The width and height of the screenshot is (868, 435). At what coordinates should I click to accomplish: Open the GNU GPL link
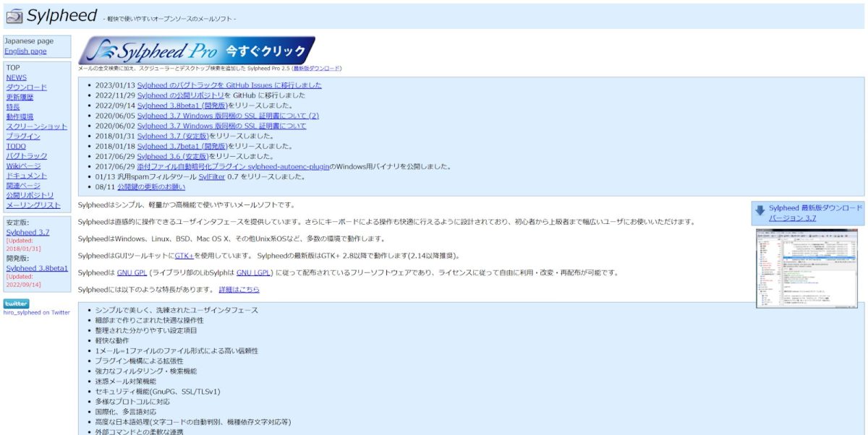(132, 273)
